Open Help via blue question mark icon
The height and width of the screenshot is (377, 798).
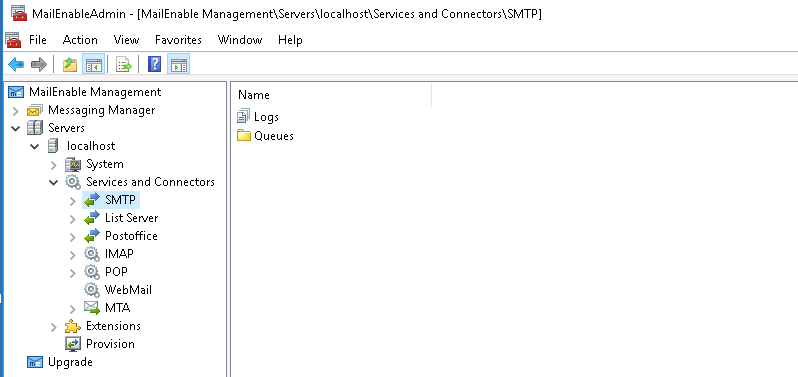(154, 65)
